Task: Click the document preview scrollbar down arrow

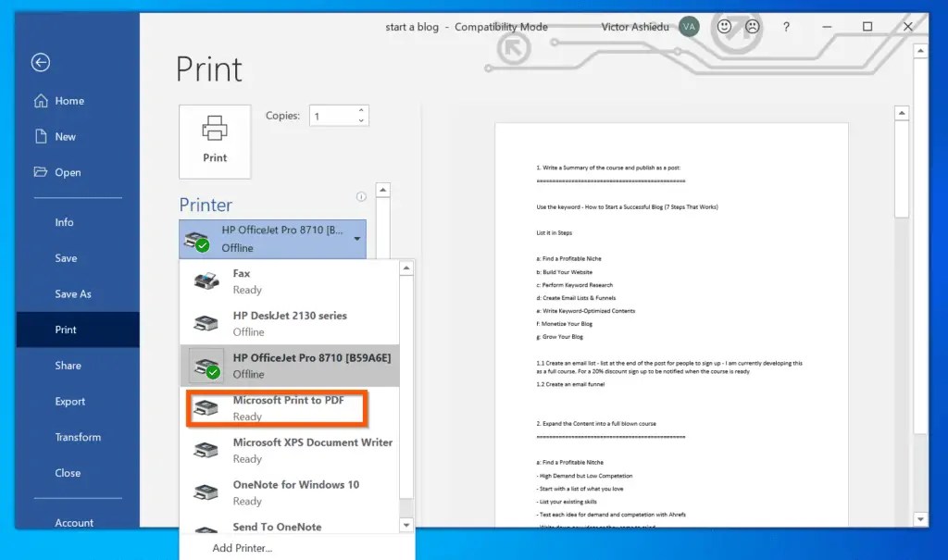Action: [x=921, y=519]
